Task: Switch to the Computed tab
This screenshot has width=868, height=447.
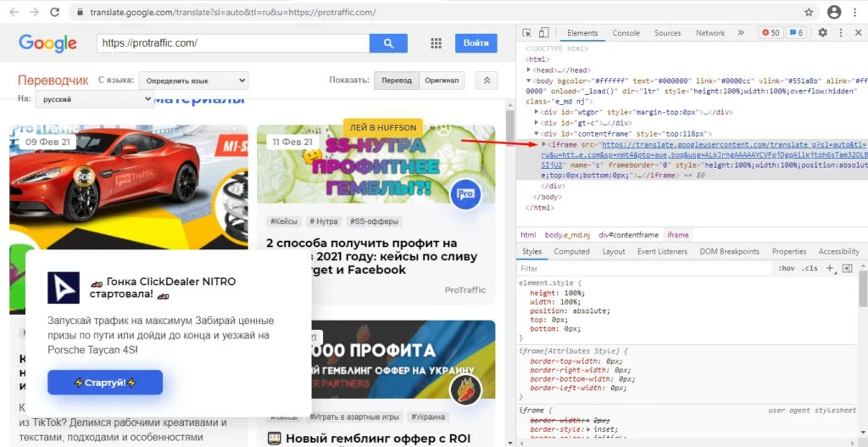Action: click(572, 251)
